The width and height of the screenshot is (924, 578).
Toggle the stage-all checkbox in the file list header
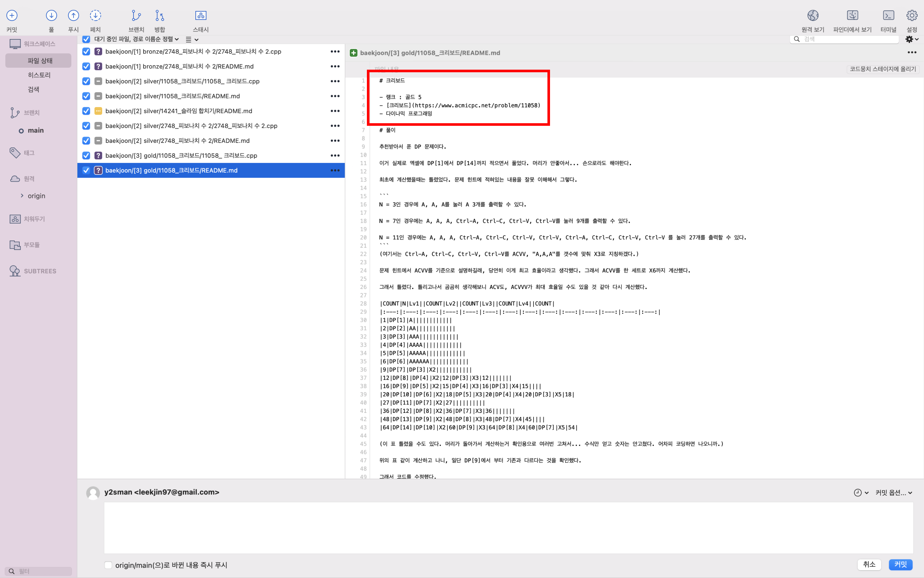click(x=86, y=39)
